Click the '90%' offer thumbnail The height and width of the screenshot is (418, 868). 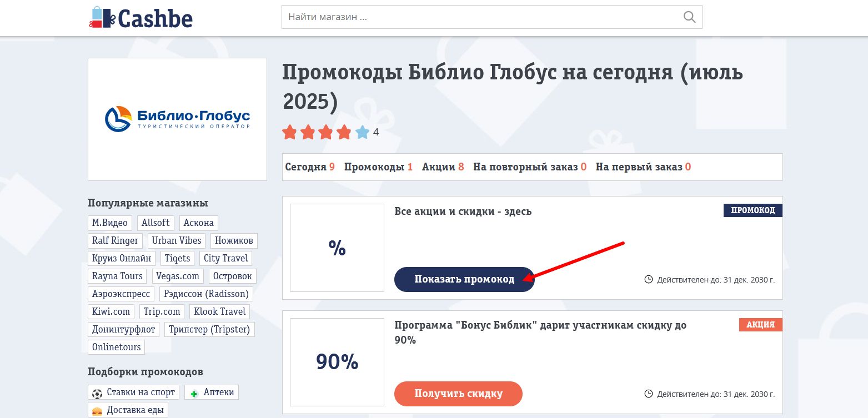[x=337, y=362]
